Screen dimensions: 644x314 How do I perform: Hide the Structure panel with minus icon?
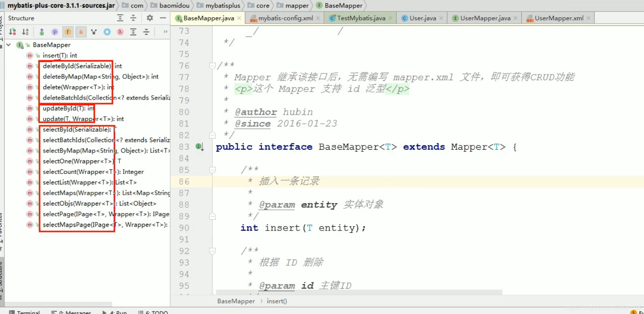tap(163, 18)
